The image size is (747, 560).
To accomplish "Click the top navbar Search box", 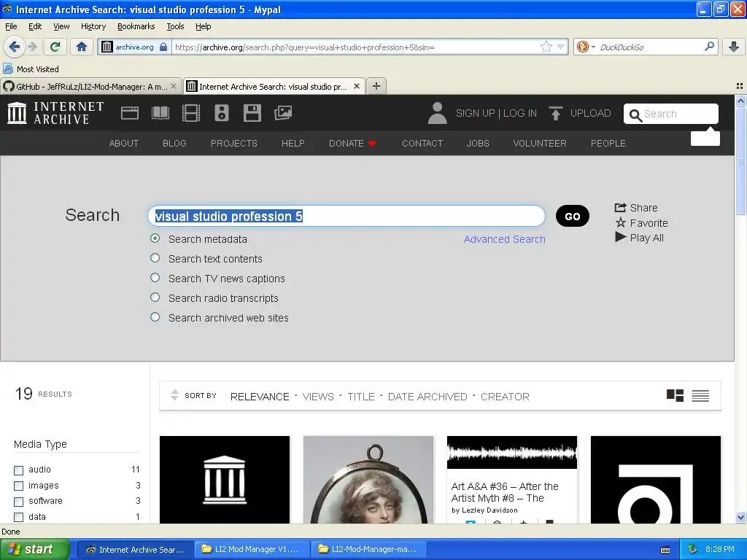I will pos(671,114).
